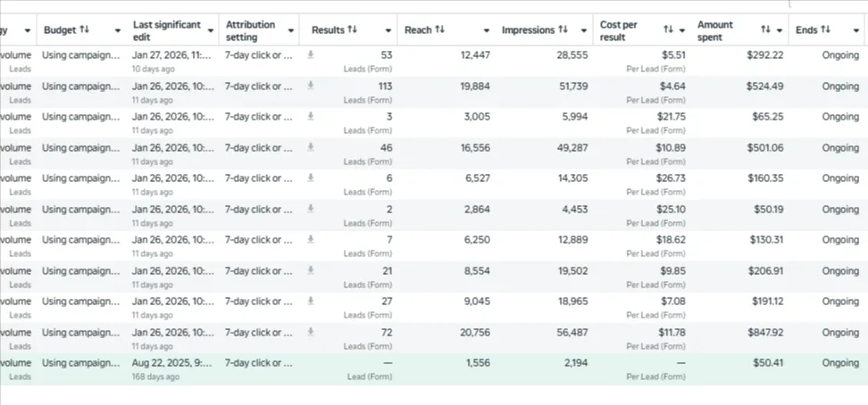
Task: Click the Jan 27, 2026 last edit cell
Action: click(x=173, y=55)
